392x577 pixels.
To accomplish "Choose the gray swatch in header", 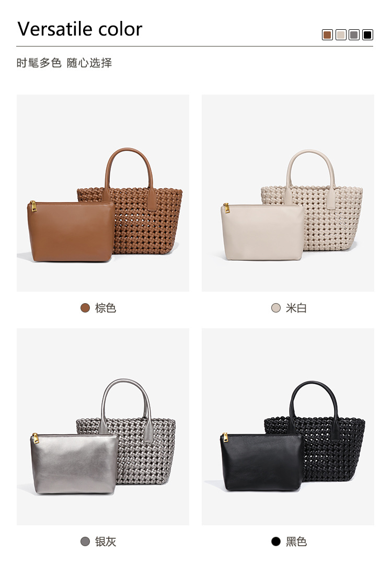I will coord(354,35).
